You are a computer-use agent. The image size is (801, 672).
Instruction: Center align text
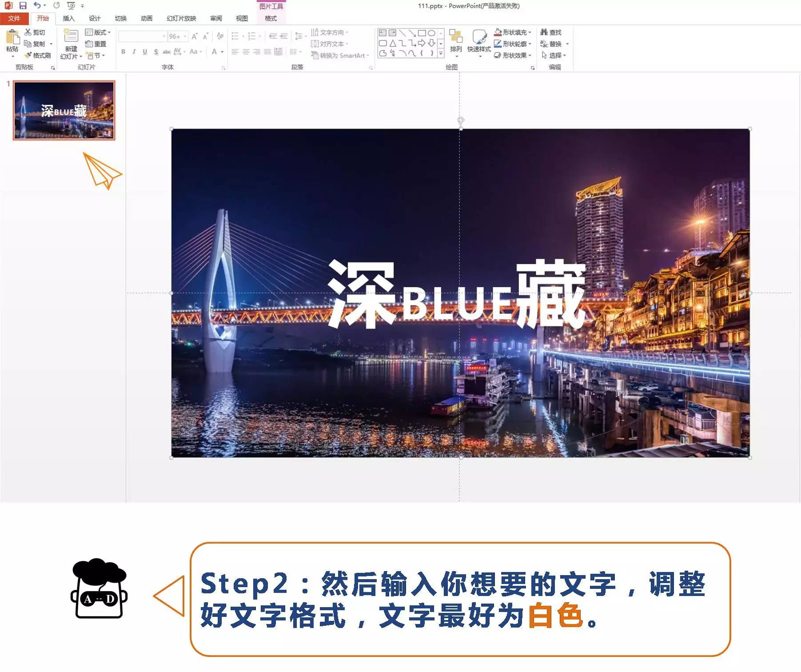coord(246,52)
